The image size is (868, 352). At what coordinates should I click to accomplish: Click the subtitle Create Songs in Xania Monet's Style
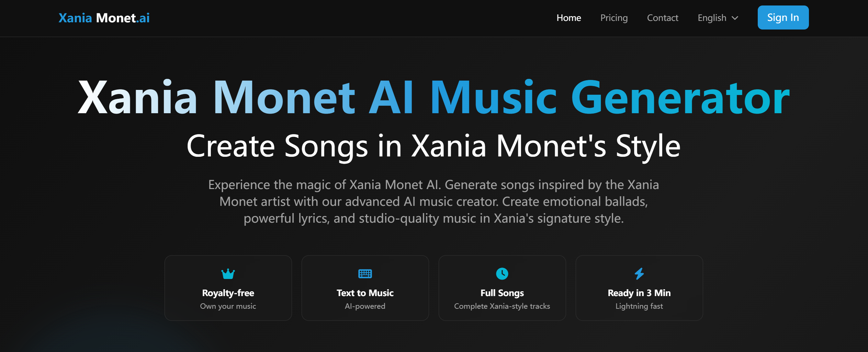coord(433,146)
